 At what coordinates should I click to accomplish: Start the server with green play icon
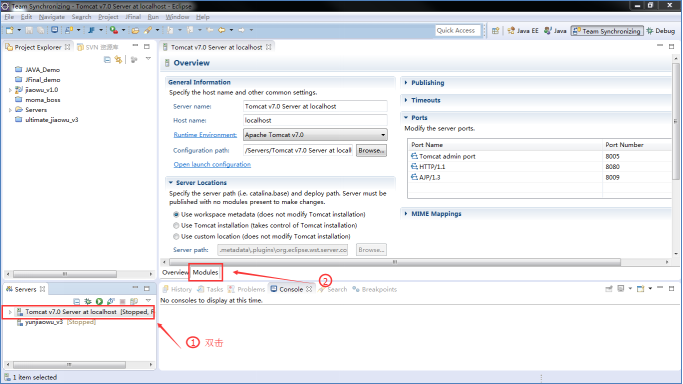99,301
